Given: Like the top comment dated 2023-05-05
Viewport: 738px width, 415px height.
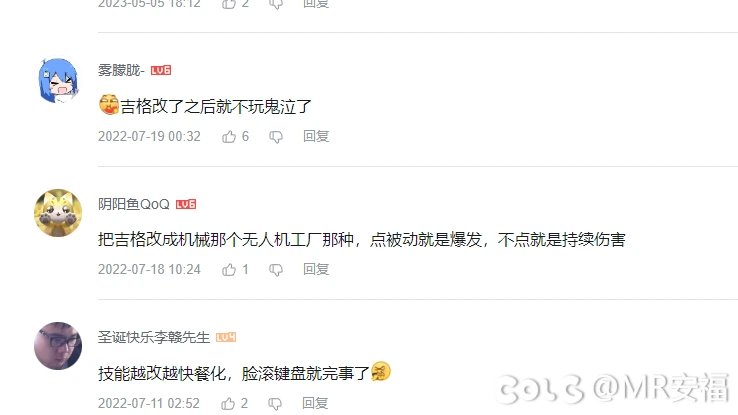Looking at the screenshot, I should [229, 4].
